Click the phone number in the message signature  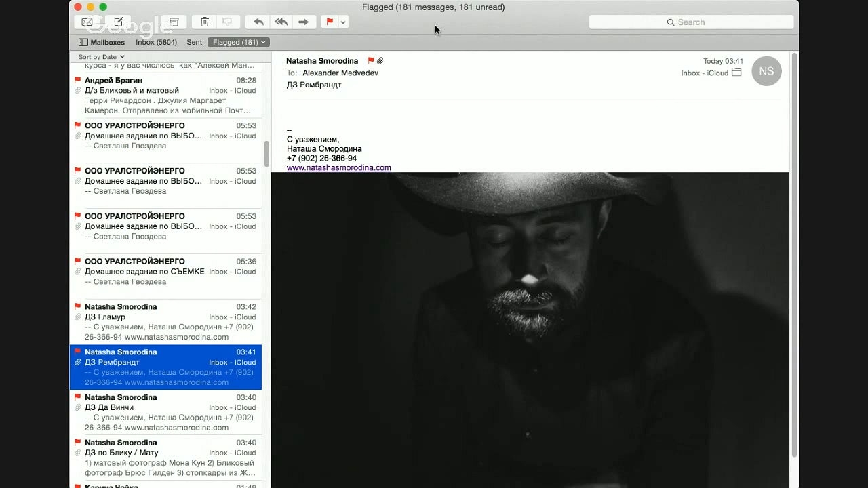321,158
